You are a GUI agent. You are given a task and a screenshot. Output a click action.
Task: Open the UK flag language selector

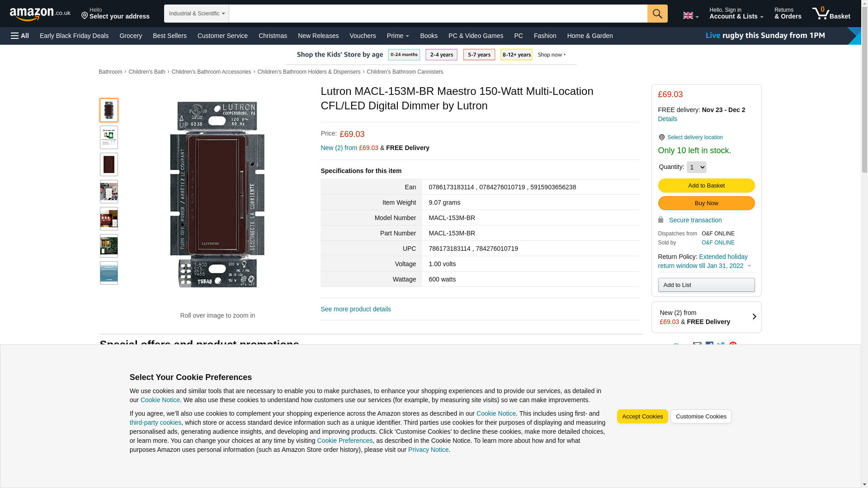(x=690, y=15)
